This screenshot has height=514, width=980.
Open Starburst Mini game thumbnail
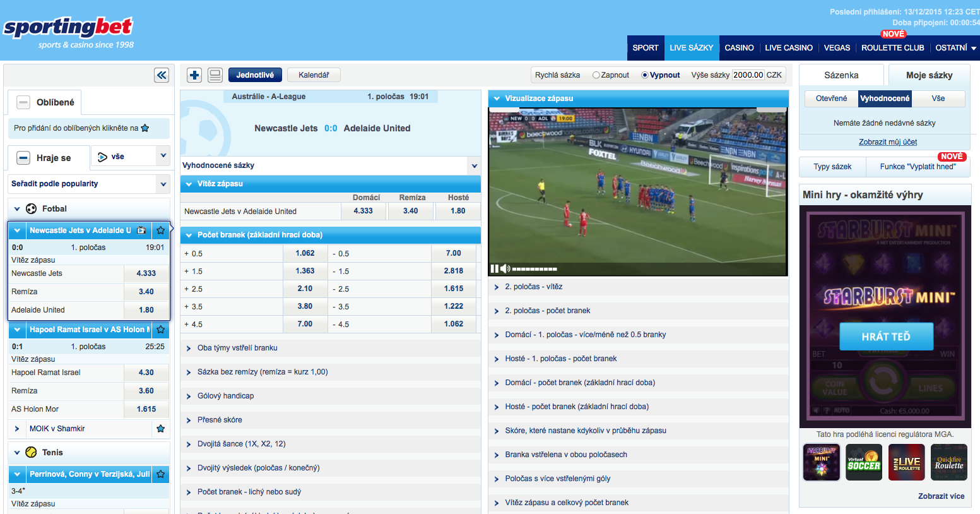821,462
